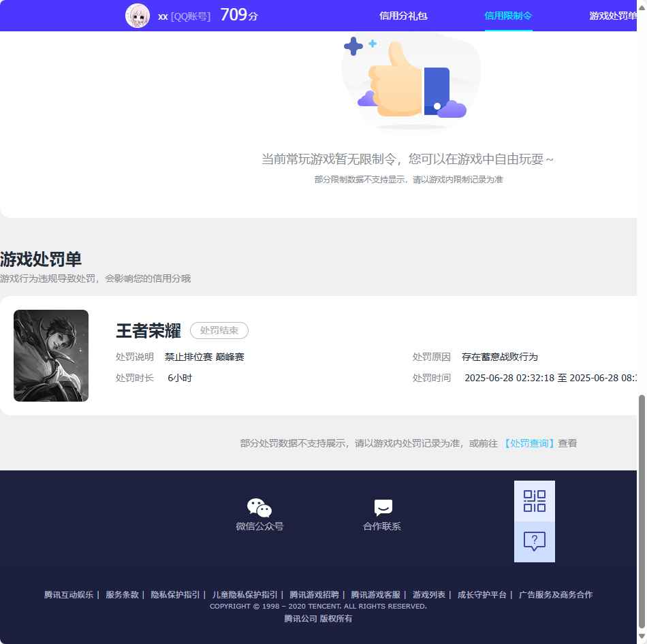The height and width of the screenshot is (644, 647).
Task: Open the 腾讯游戏客服 footer link
Action: (x=375, y=594)
